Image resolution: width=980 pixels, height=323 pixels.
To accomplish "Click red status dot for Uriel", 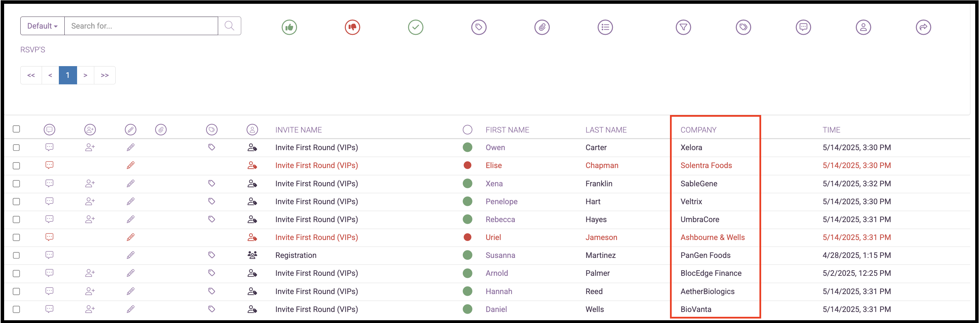I will pos(467,237).
